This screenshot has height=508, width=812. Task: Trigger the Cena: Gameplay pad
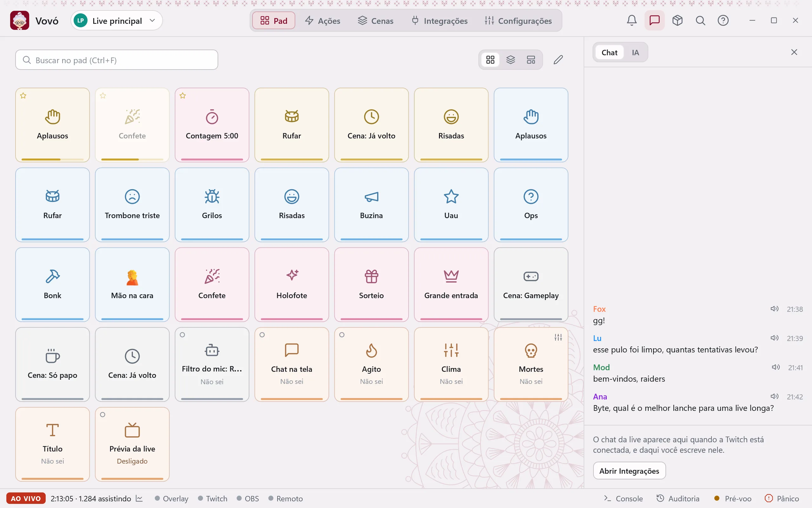[x=531, y=284]
